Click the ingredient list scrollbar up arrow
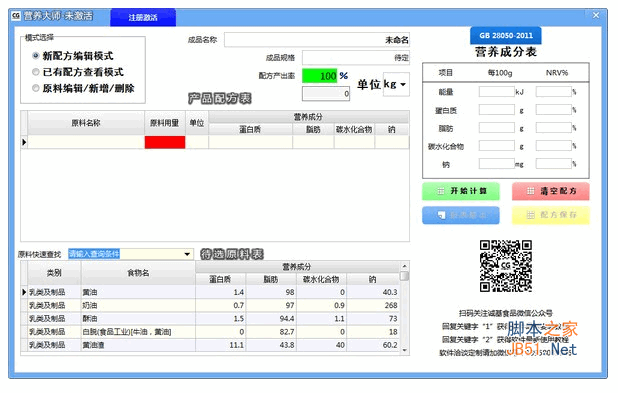 coord(404,266)
